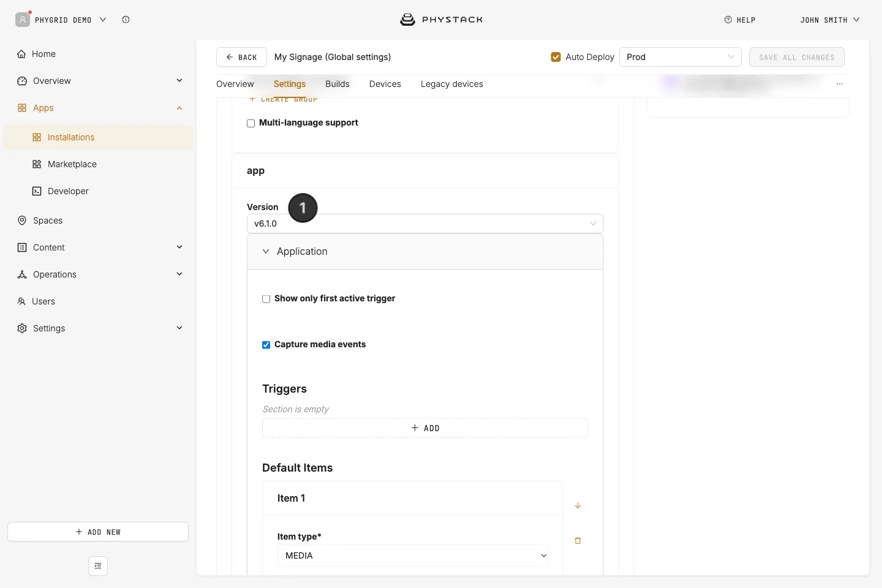The height and width of the screenshot is (588, 882).
Task: Click the Phygrid Demo avatar icon
Action: coord(23,20)
